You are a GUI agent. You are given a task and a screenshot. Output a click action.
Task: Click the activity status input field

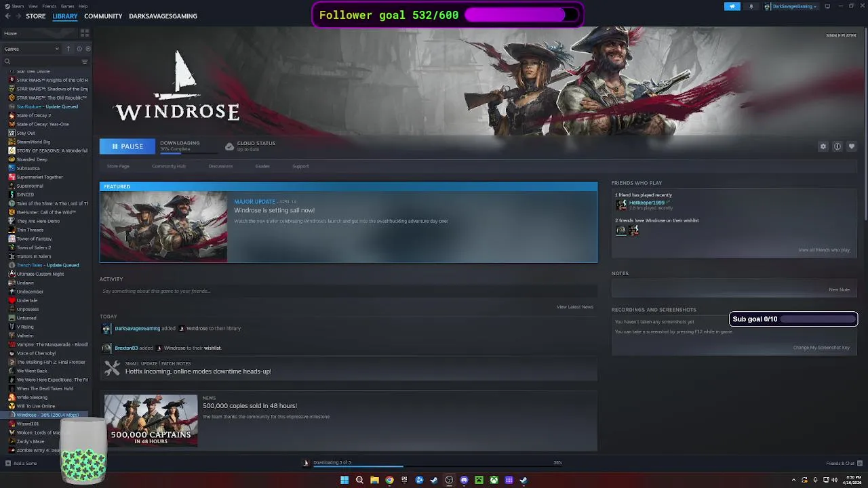(349, 291)
